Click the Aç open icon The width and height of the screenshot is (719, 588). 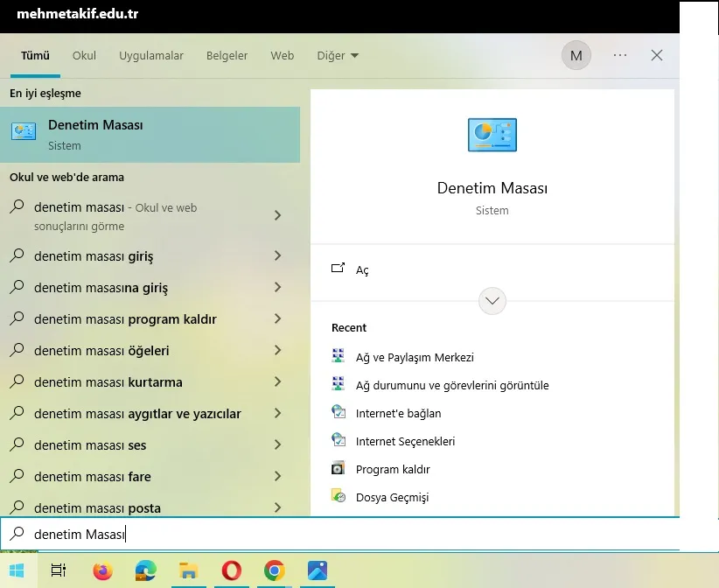(x=338, y=269)
